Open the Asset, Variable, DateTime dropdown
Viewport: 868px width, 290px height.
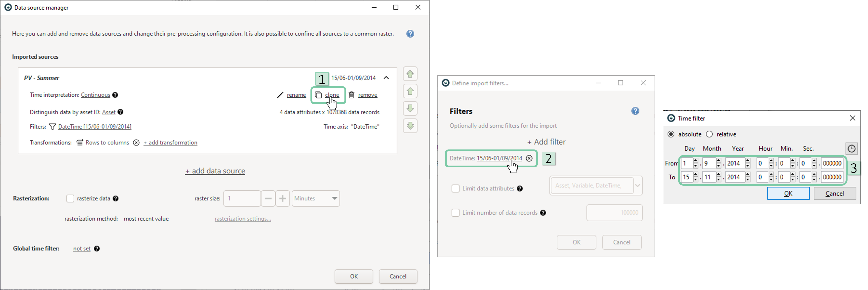596,186
